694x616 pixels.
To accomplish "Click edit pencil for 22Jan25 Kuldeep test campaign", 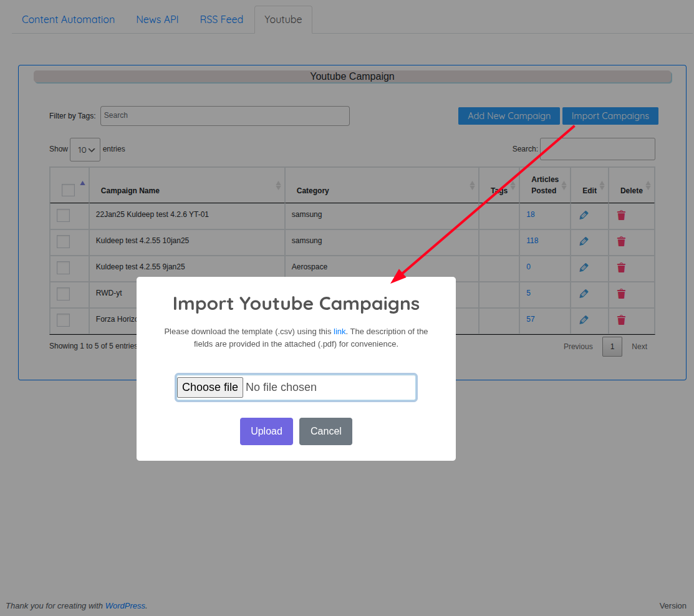I will [x=584, y=215].
